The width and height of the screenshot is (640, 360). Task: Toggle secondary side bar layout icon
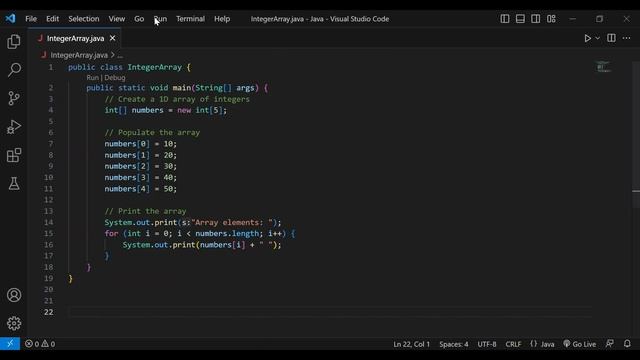click(536, 19)
